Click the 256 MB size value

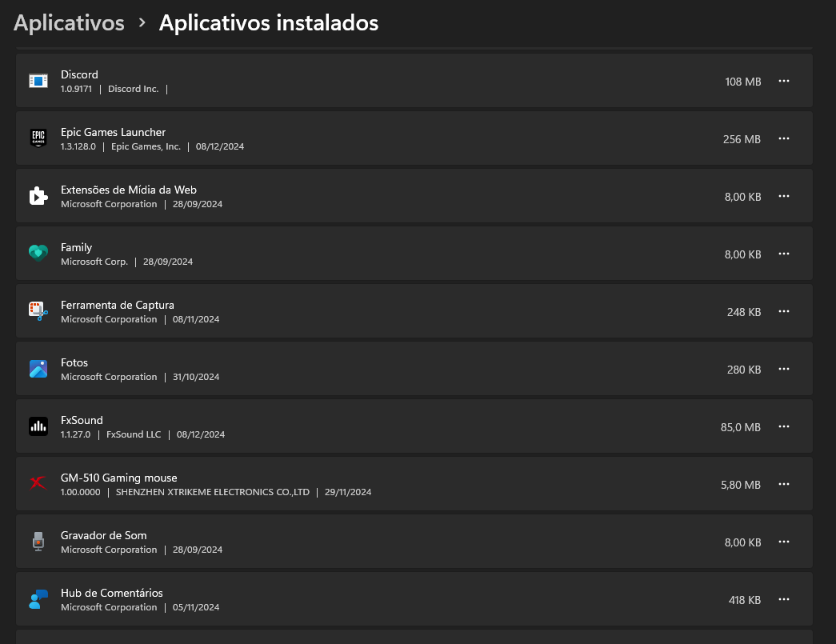[742, 139]
